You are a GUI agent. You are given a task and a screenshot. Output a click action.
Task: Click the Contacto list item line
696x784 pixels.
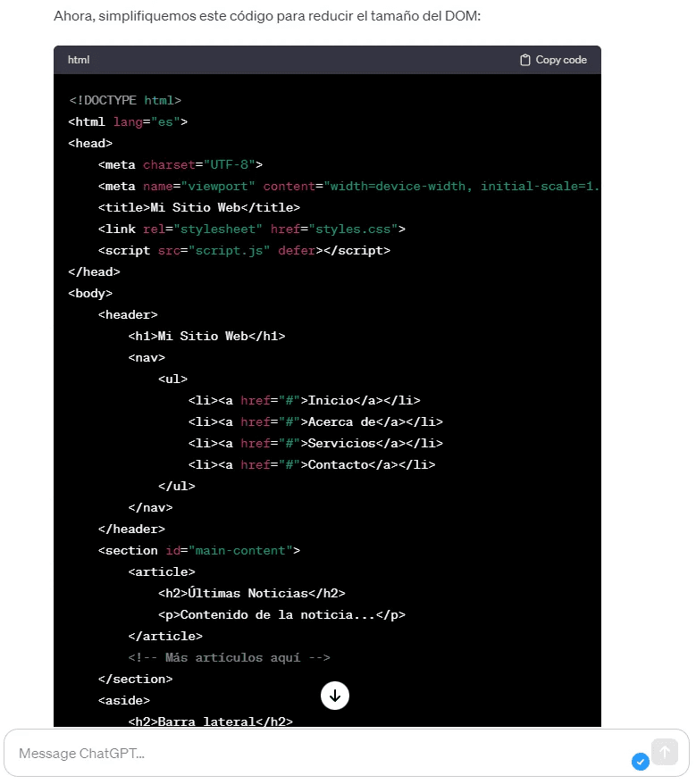tap(311, 464)
